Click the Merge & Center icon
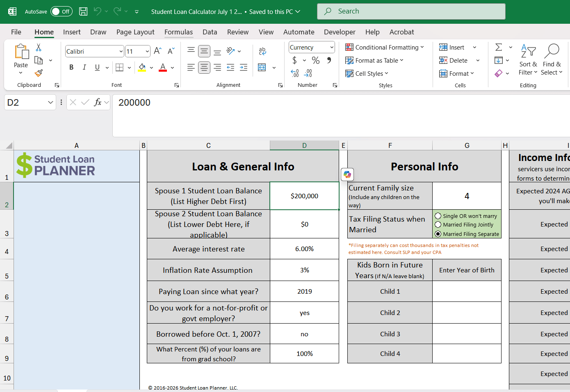Screen dimensions: 570x392 (x=262, y=68)
